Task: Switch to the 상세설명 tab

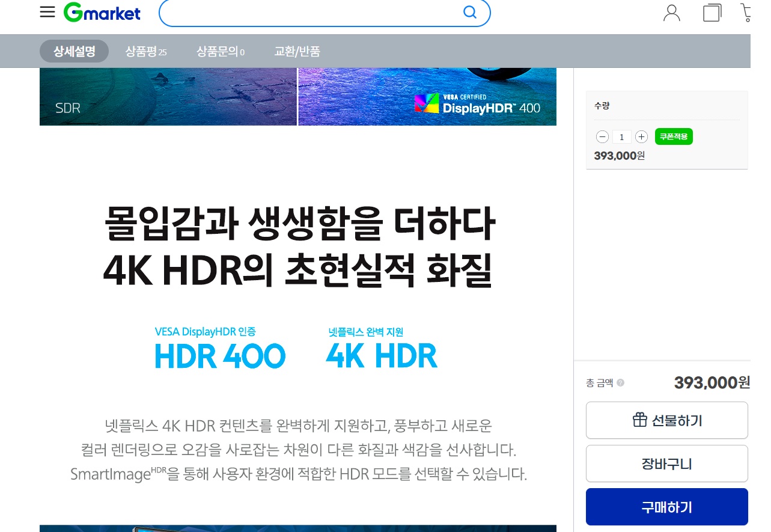Action: click(x=74, y=52)
